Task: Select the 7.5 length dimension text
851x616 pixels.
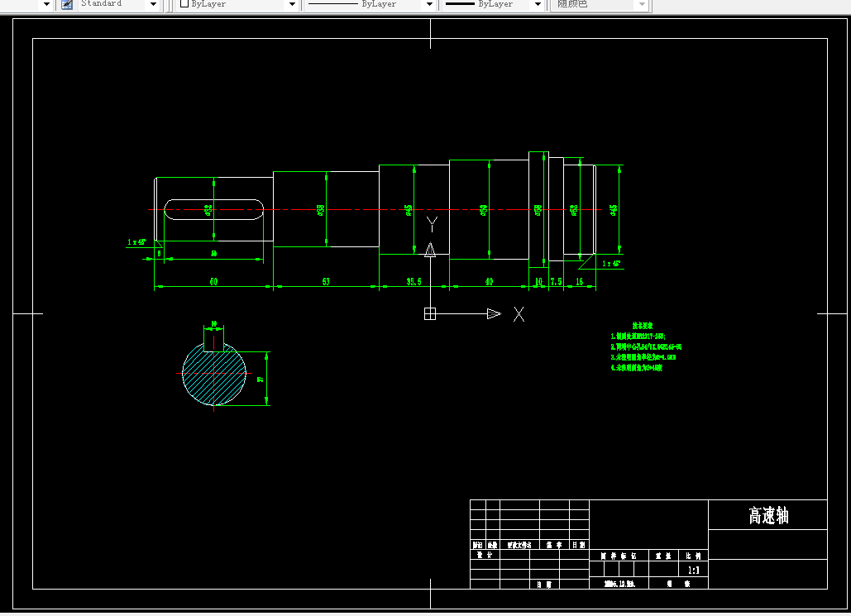Action: click(557, 282)
